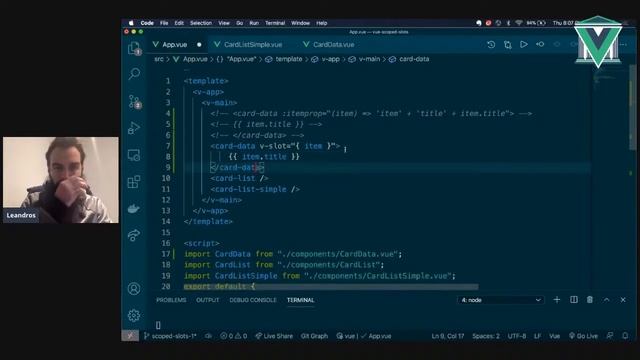Click the terminal prompt cursor
Screen dimensions: 640x360
(x=158, y=325)
